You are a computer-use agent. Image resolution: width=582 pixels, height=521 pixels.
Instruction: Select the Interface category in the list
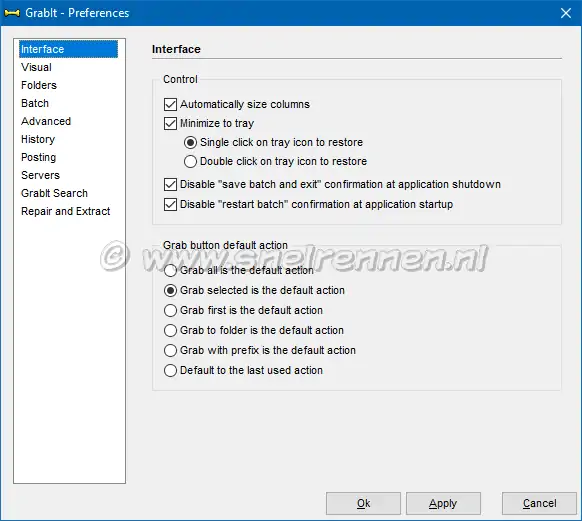(68, 49)
